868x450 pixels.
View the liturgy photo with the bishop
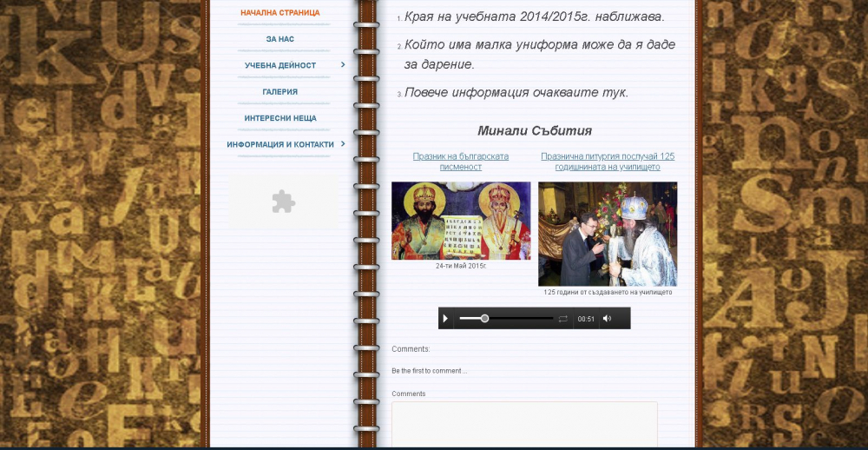608,234
